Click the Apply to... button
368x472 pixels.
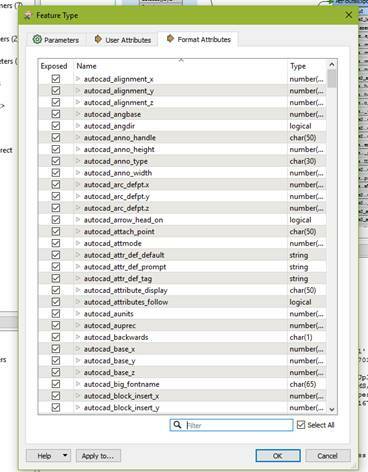coord(98,456)
